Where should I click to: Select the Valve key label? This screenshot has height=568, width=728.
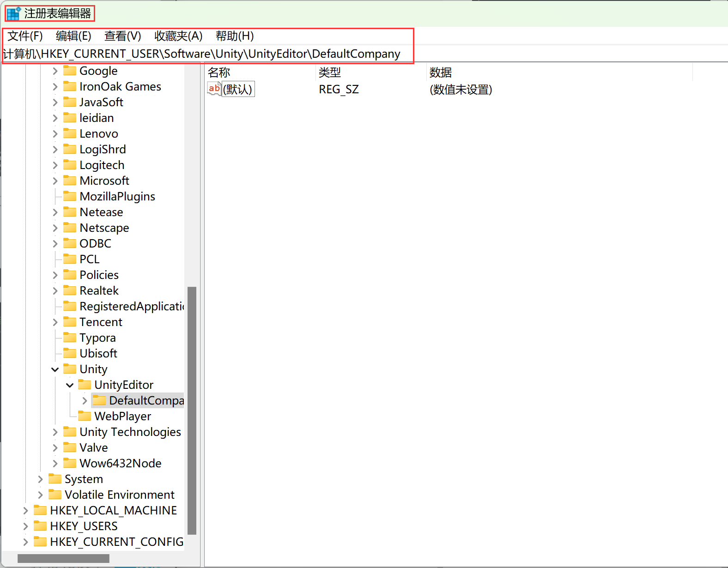[x=94, y=447]
